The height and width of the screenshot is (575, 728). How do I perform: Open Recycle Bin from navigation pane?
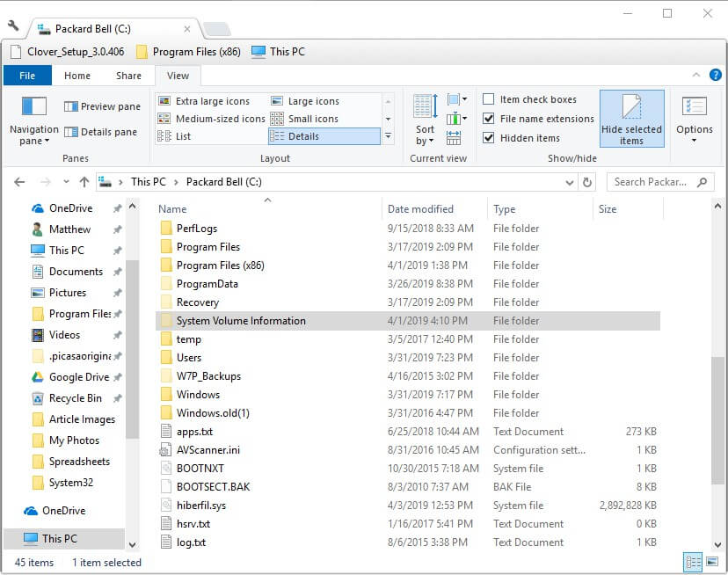(x=76, y=398)
